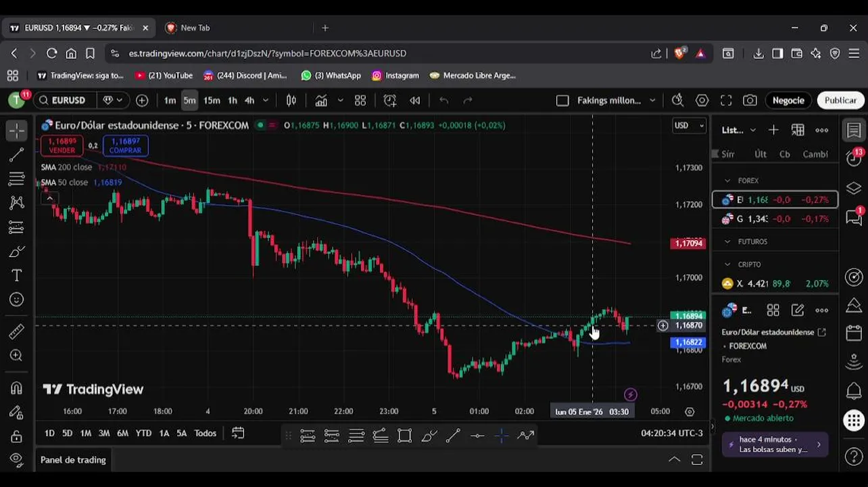This screenshot has height=487, width=868.
Task: Add symbol to the watchlist
Action: 773,130
